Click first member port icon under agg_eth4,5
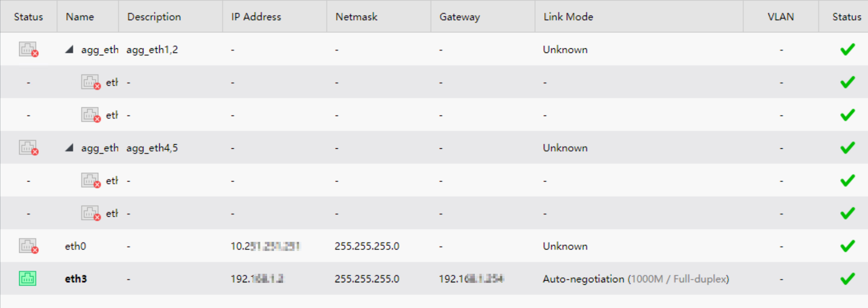 [90, 181]
